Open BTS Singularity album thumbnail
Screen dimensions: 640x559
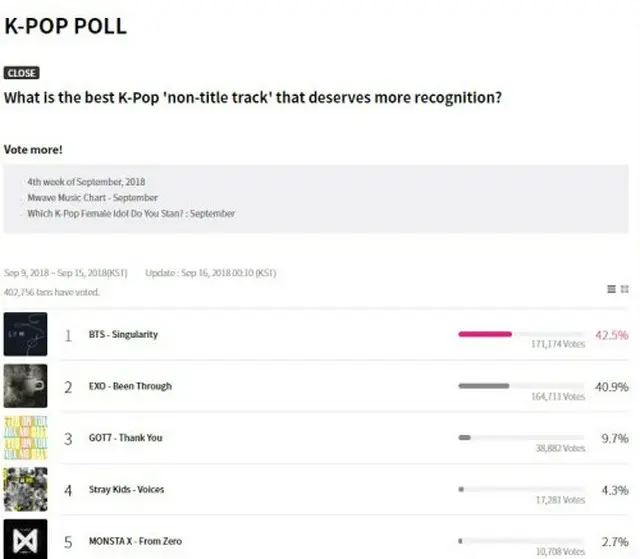tap(25, 334)
